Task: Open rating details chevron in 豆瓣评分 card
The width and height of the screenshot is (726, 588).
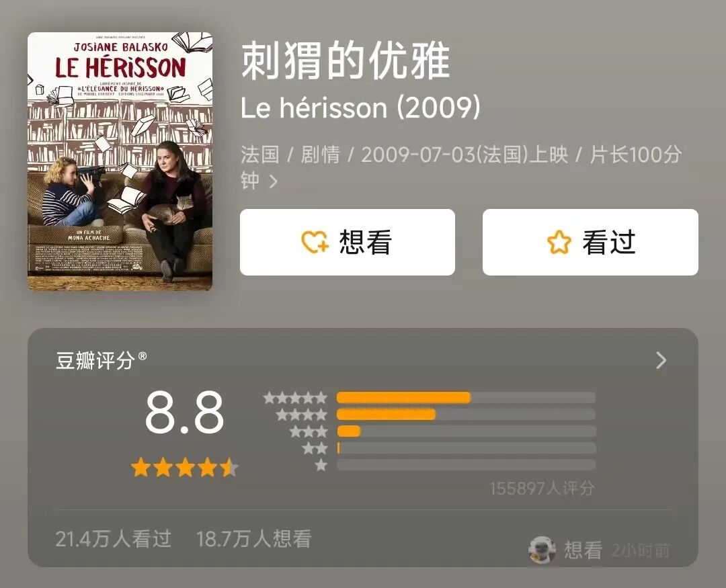Action: [x=661, y=360]
